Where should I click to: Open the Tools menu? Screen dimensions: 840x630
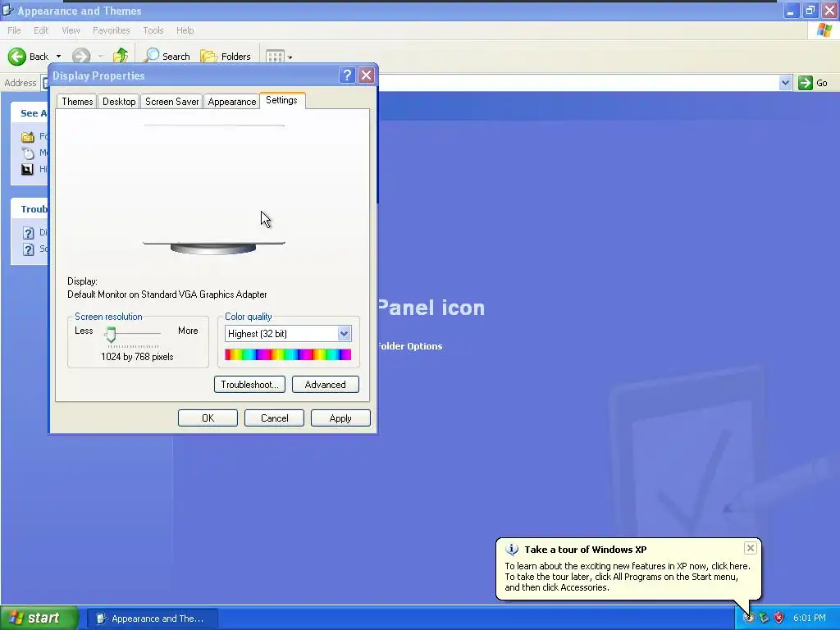(153, 30)
